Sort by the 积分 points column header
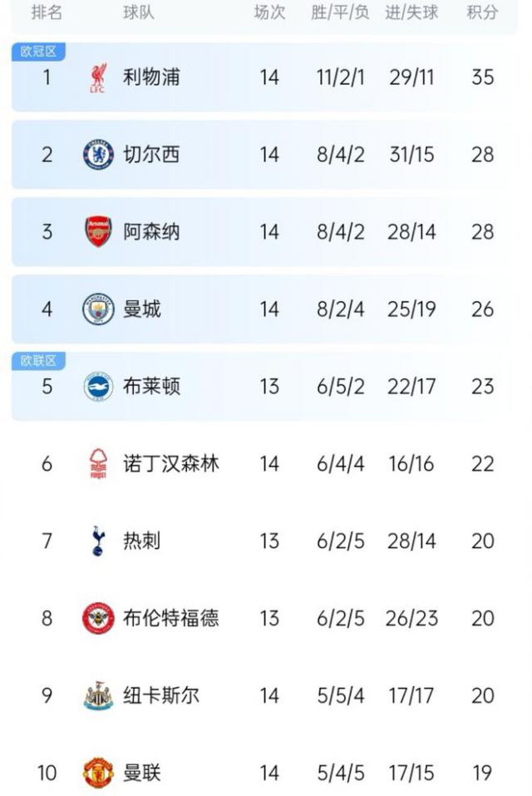532x796 pixels. (x=482, y=13)
